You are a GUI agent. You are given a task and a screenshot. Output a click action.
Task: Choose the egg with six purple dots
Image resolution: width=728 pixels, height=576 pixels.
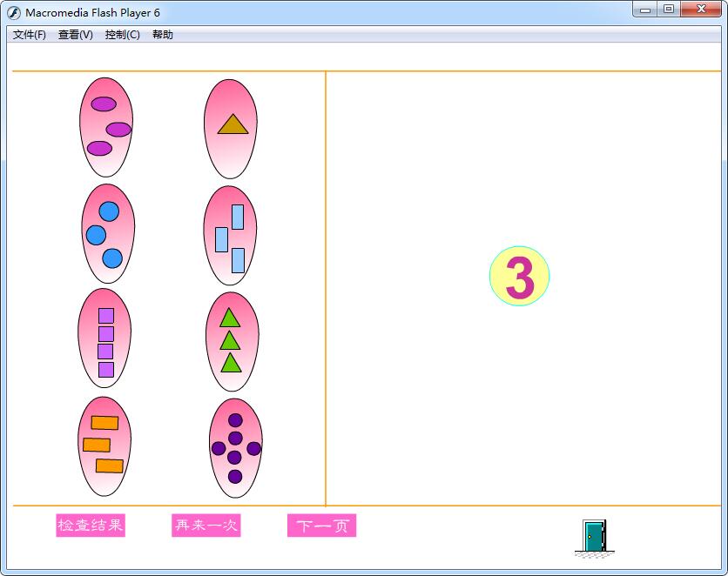coord(235,447)
